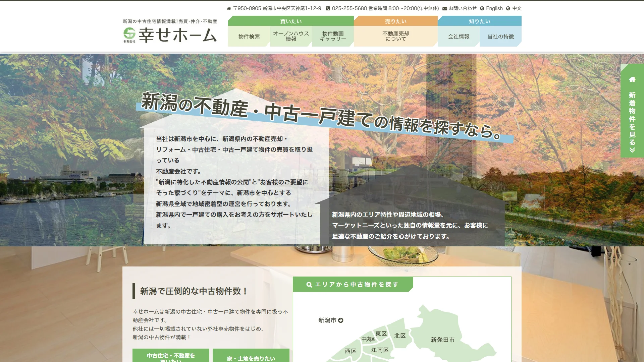Open the 売りたい menu header
Image resolution: width=644 pixels, height=362 pixels.
coord(396,21)
